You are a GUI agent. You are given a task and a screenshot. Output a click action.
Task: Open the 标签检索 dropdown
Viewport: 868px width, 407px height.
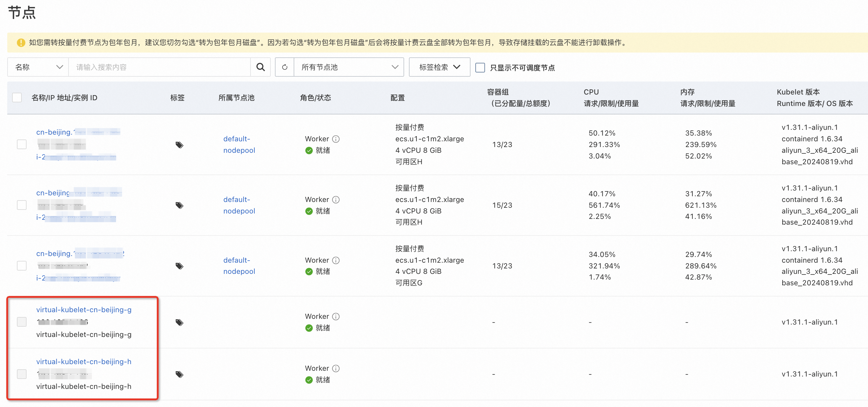pyautogui.click(x=439, y=67)
